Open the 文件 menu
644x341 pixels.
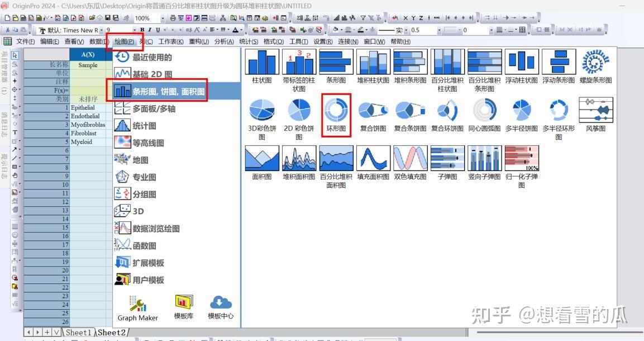pyautogui.click(x=26, y=41)
